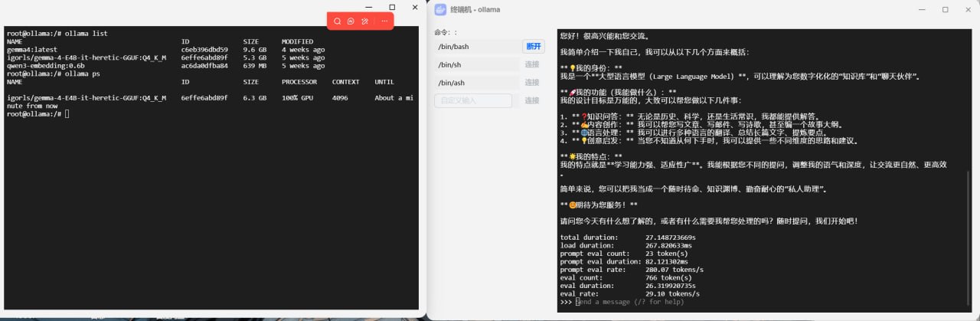980x321 pixels.
Task: Click the /bin/sh command field
Action: click(x=476, y=64)
